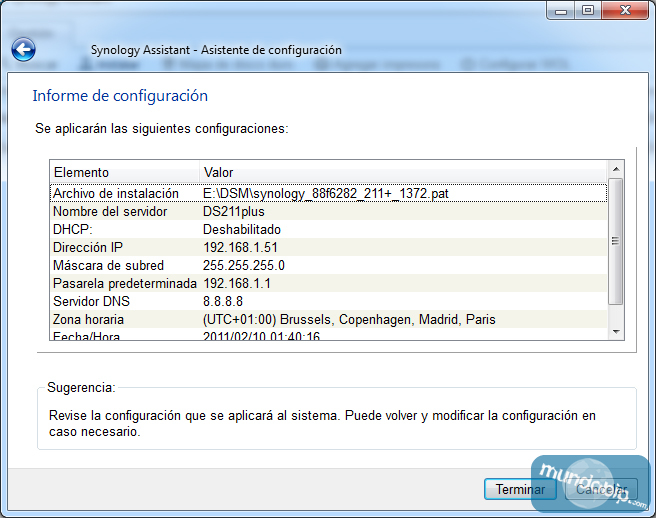Screen dimensions: 656x518
Task: Select the Dirección IP row
Action: pos(328,247)
